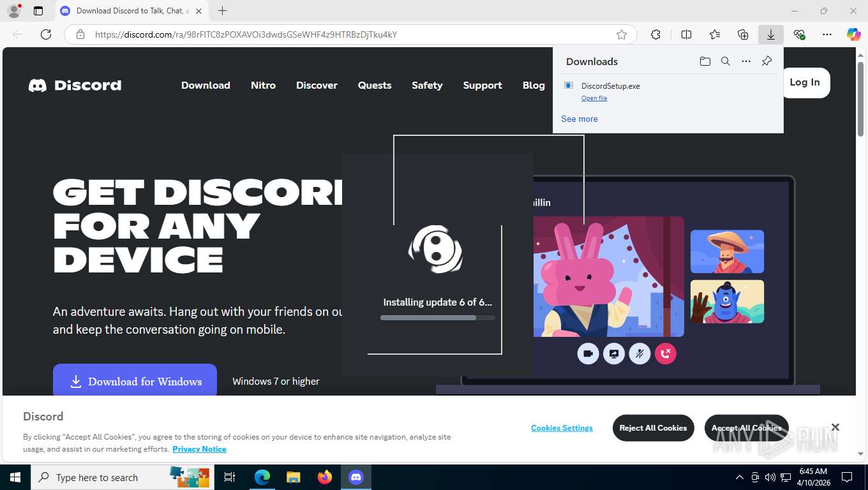The image size is (868, 490).
Task: Open volume control in system tray
Action: pyautogui.click(x=770, y=477)
